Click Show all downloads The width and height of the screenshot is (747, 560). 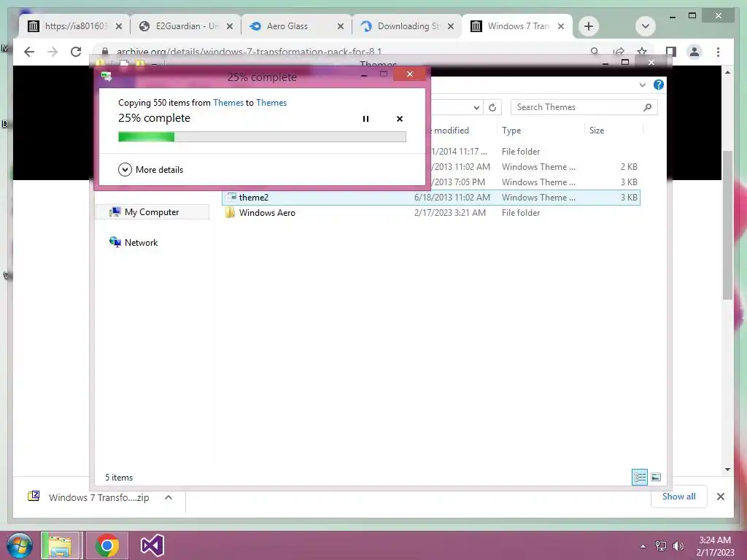click(x=679, y=496)
